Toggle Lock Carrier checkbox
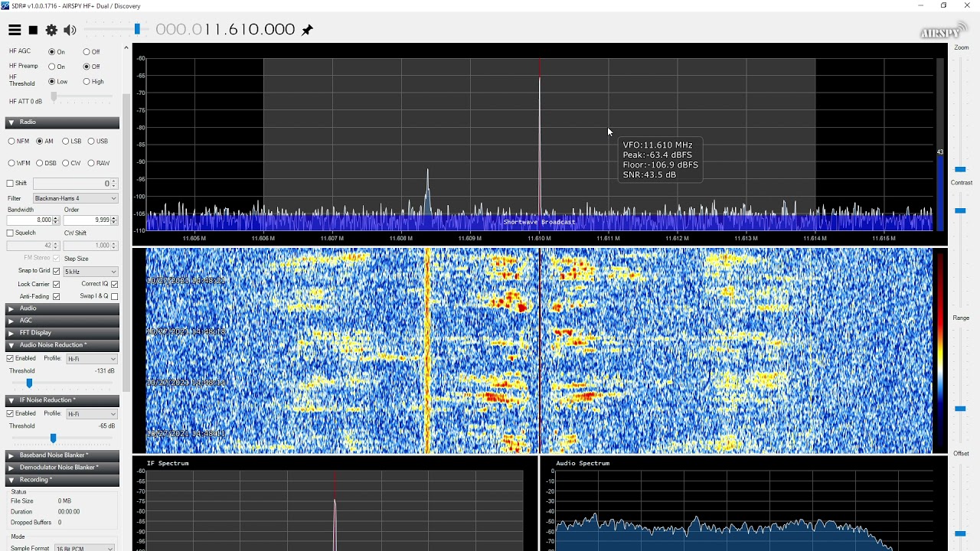 tap(56, 284)
